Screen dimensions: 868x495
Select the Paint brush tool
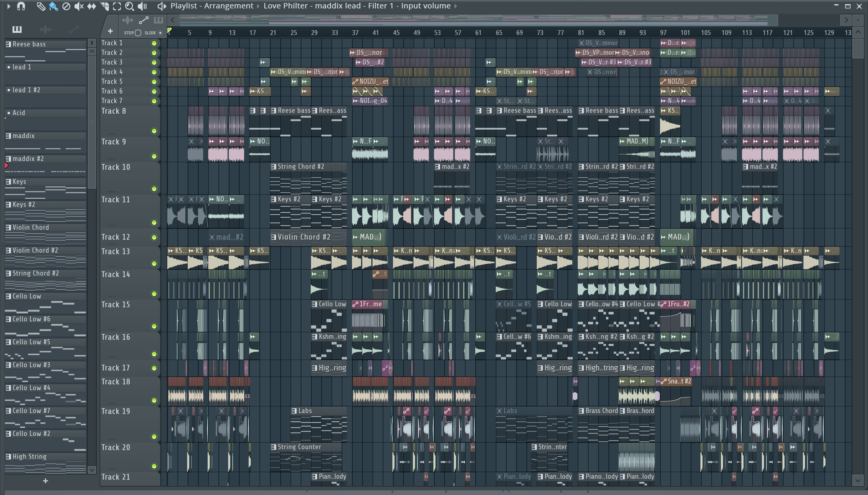[x=53, y=6]
